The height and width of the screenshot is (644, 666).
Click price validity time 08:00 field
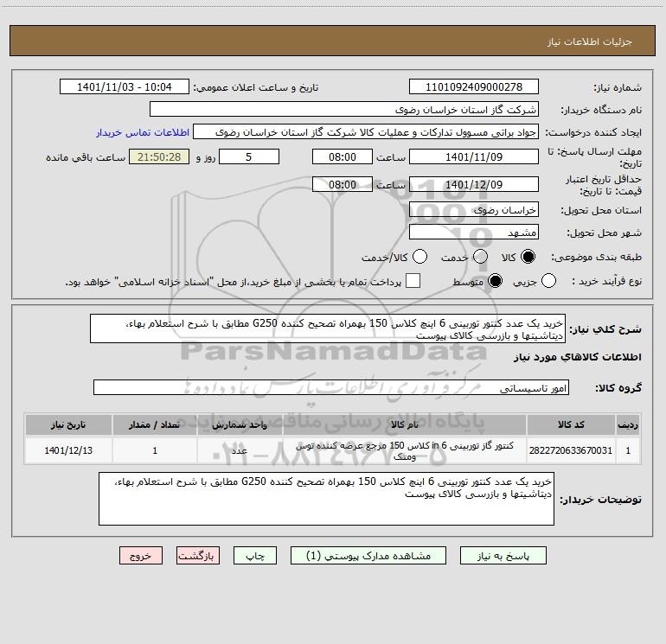pyautogui.click(x=343, y=184)
